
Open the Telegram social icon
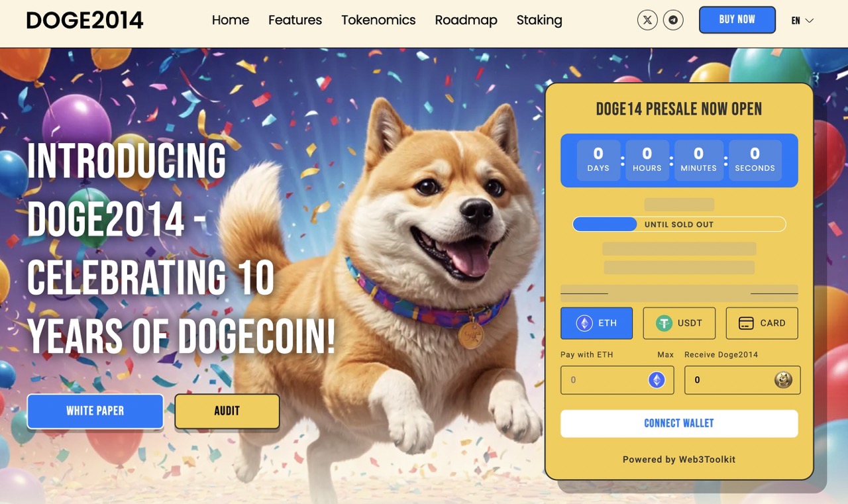pyautogui.click(x=674, y=20)
